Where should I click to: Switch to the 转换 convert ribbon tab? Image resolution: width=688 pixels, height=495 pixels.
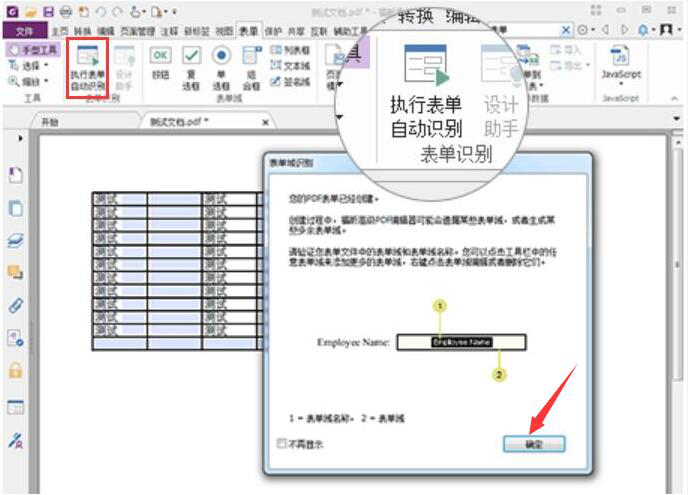pos(82,31)
